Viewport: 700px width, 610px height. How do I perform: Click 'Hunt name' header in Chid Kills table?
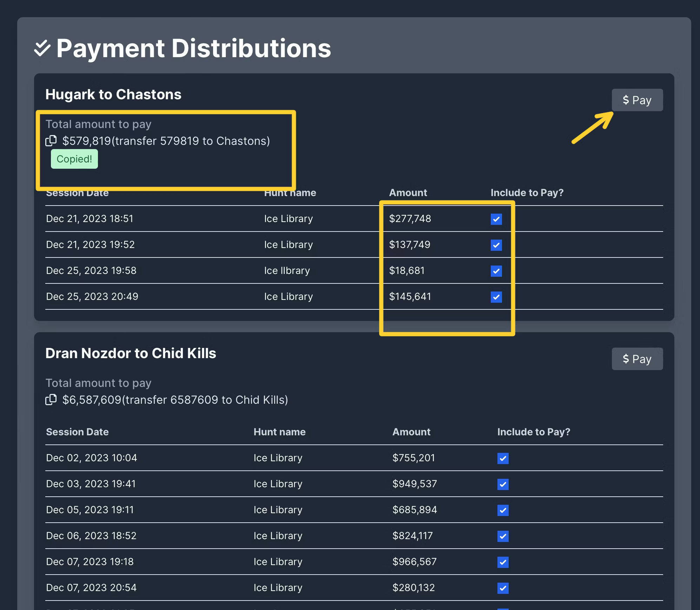pos(279,432)
